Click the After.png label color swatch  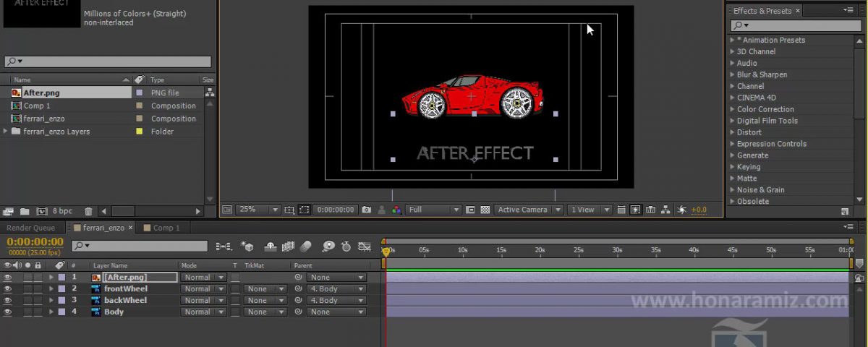61,278
